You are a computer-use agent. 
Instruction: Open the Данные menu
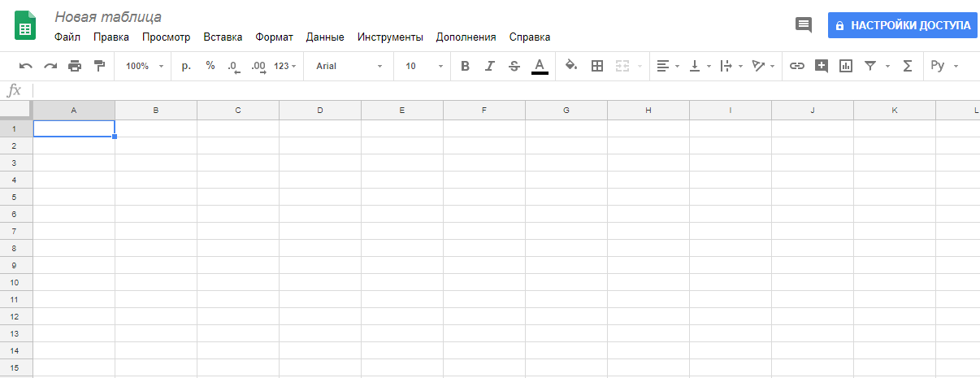325,37
